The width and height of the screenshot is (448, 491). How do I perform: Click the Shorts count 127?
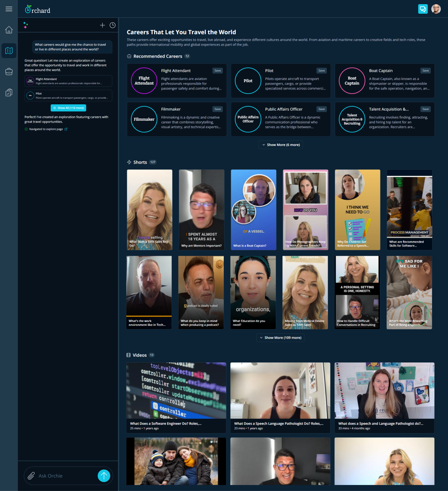[153, 162]
